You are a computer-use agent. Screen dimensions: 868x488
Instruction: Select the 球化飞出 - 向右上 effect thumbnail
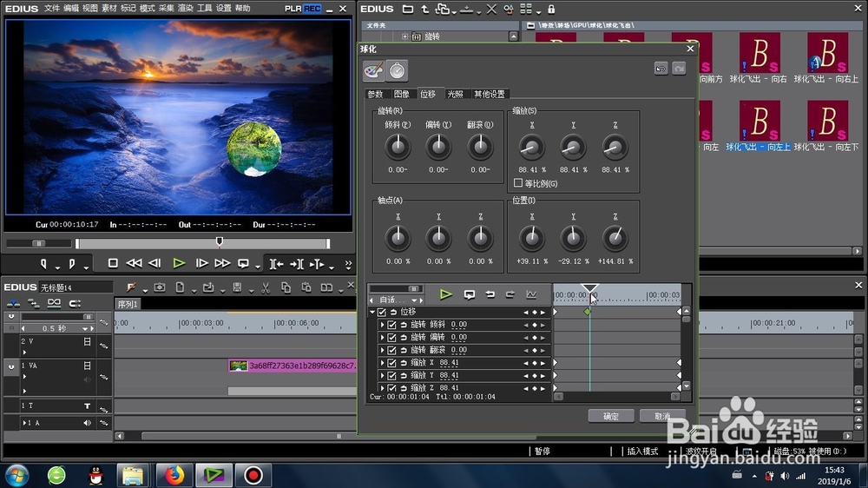(827, 52)
